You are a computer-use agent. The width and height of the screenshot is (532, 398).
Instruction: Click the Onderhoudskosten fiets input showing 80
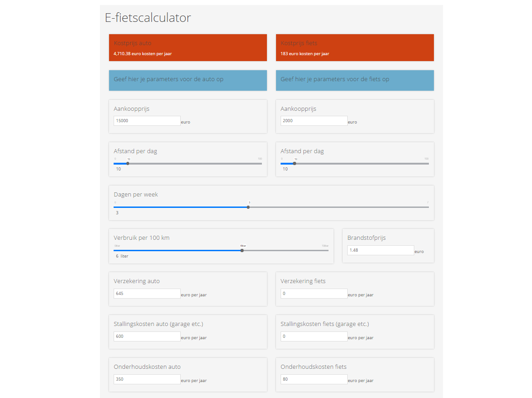[x=314, y=379]
